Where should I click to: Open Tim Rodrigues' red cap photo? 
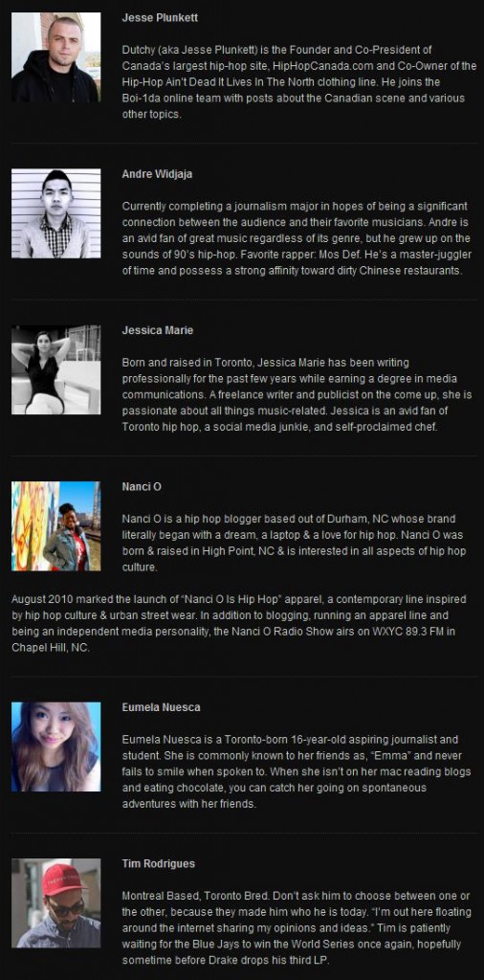pyautogui.click(x=55, y=902)
